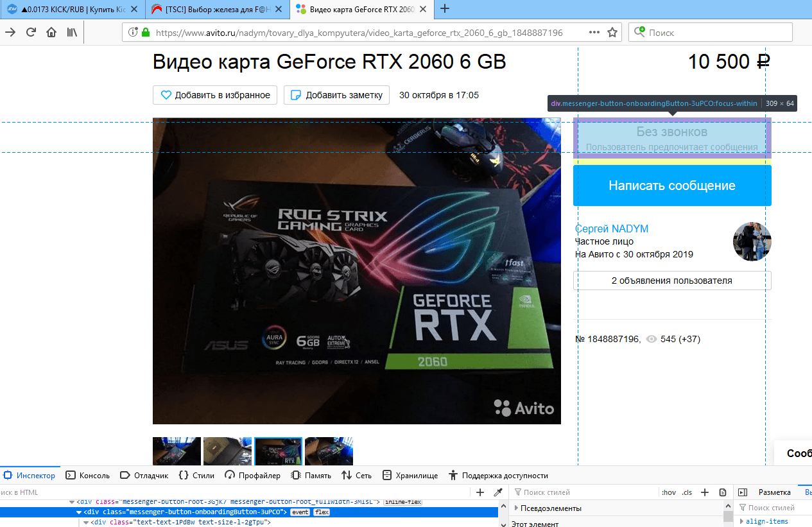This screenshot has width=812, height=527.
Task: Toggle print media simulation icon
Action: tap(723, 492)
